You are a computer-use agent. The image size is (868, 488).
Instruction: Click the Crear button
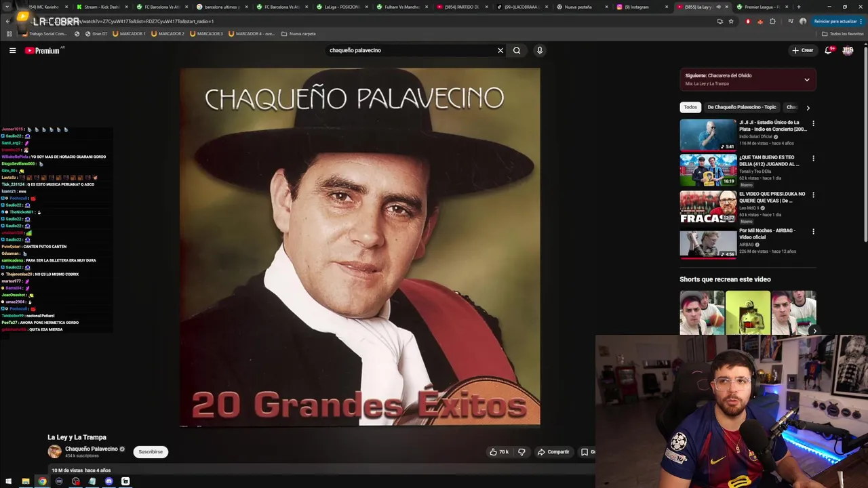[802, 50]
